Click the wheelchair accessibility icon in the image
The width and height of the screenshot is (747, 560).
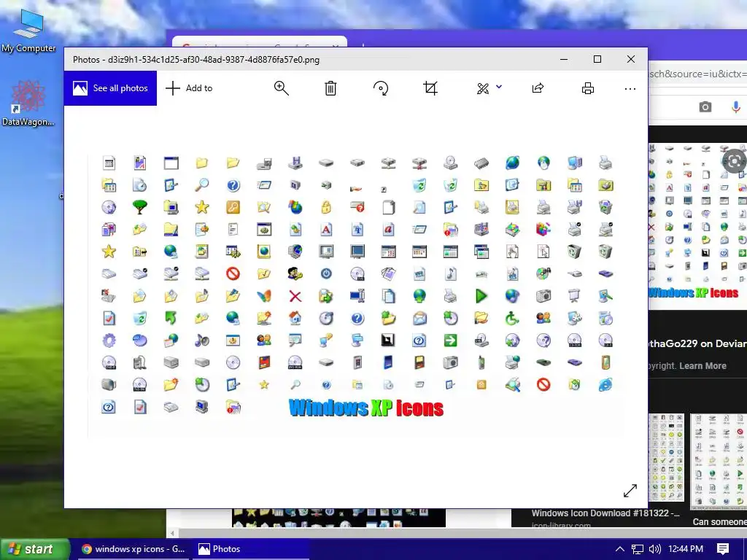pos(512,318)
